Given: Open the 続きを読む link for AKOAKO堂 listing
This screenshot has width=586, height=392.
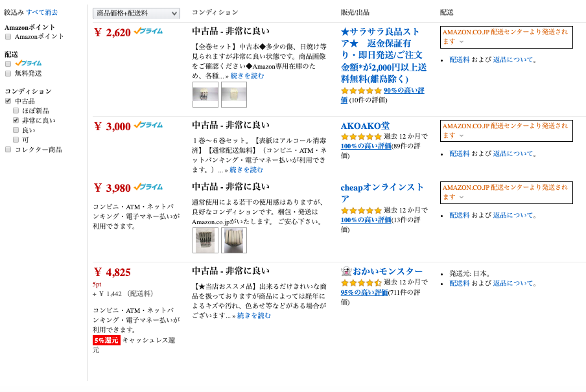Looking at the screenshot, I should click(246, 170).
